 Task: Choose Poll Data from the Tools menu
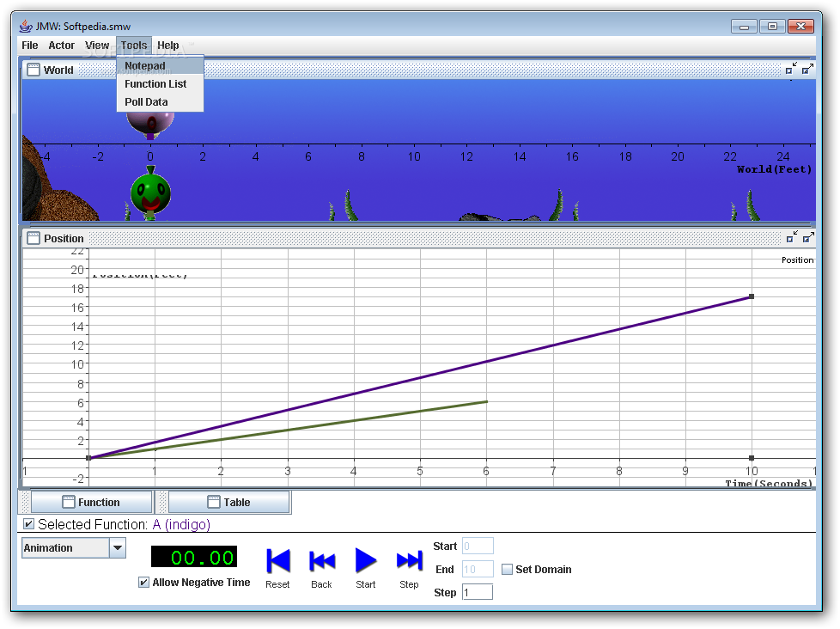click(160, 101)
